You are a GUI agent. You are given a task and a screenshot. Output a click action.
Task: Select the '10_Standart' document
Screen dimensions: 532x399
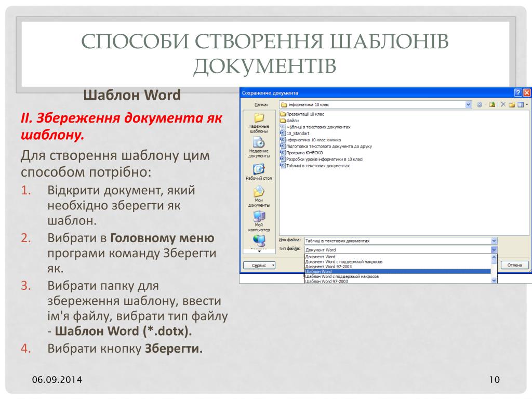tap(295, 134)
